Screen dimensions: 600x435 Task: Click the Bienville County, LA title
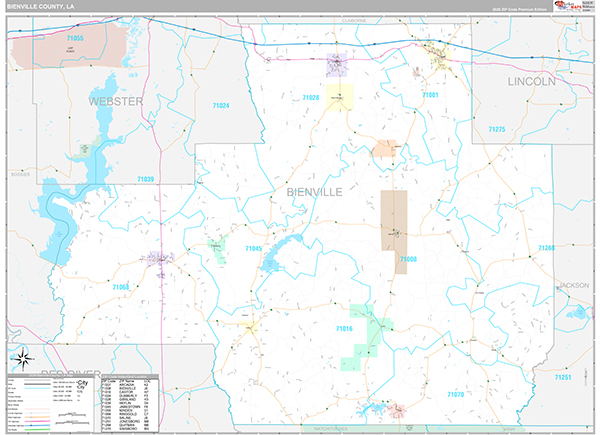coord(38,7)
